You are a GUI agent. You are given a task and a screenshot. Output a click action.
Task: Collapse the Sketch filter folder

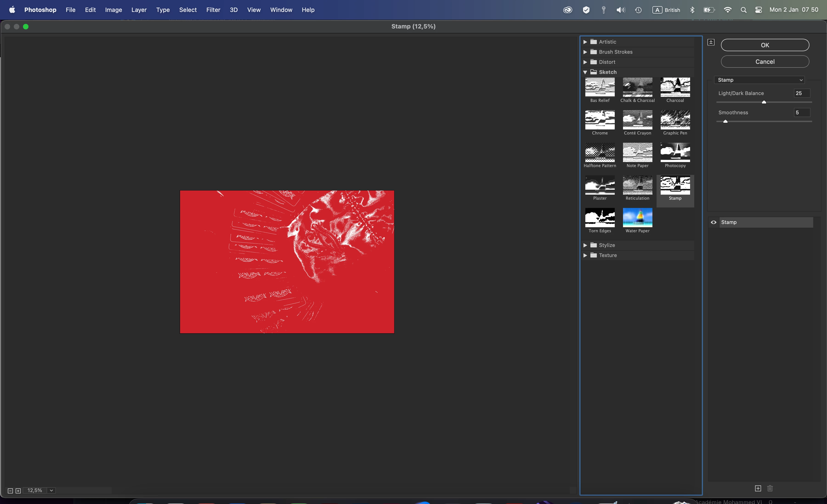pyautogui.click(x=585, y=72)
